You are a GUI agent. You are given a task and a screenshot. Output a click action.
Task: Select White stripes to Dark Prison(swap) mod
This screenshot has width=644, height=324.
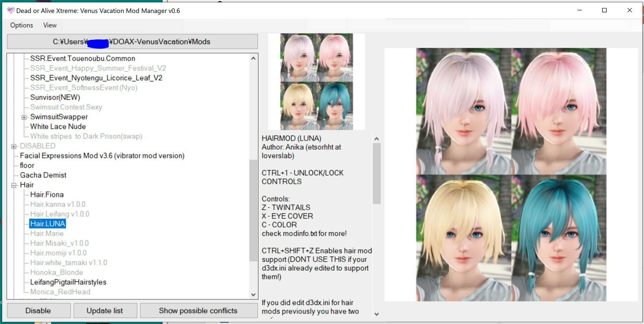(x=86, y=136)
